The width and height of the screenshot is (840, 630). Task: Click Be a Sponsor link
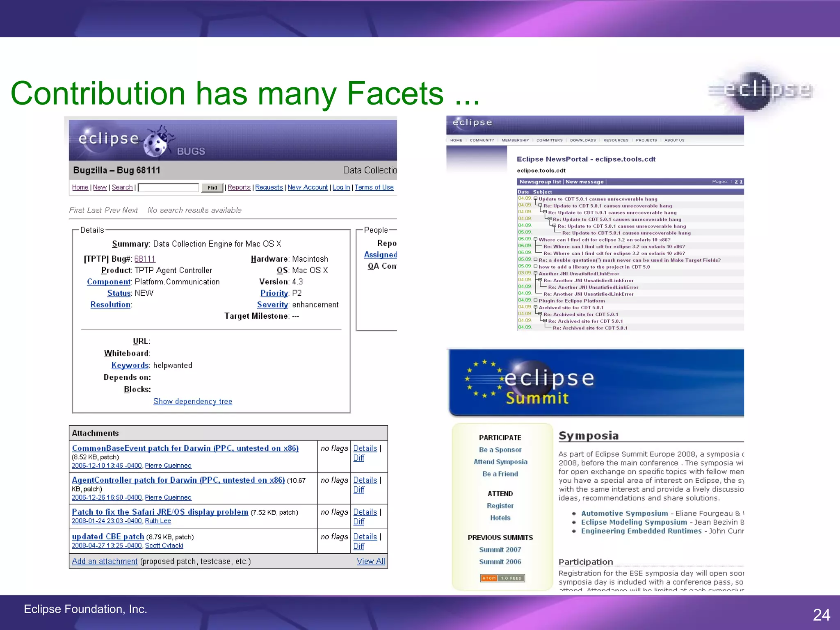point(500,450)
